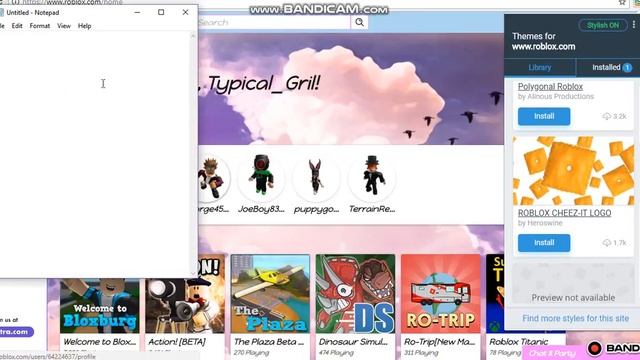Click the 'Themes for www.roblox.com' heading
The height and width of the screenshot is (360, 640).
tap(543, 41)
